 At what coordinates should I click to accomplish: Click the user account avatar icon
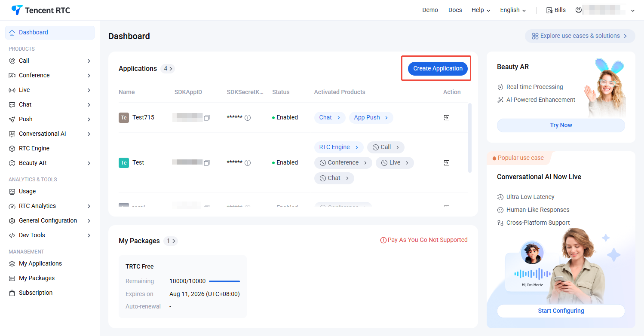click(x=579, y=10)
